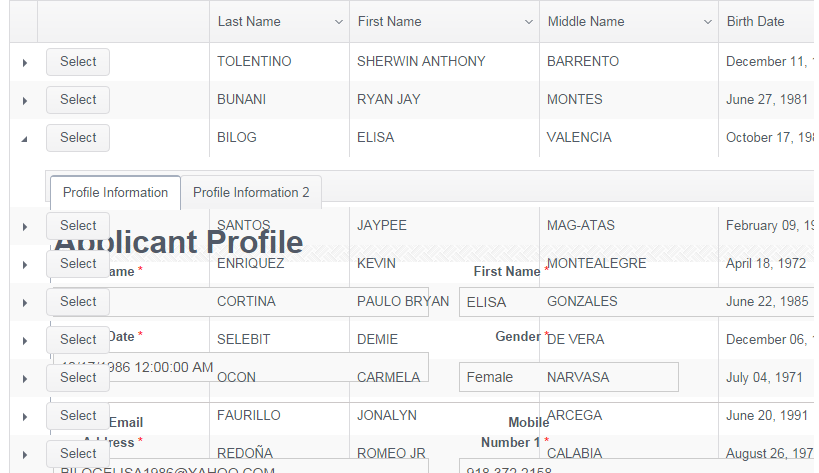Expand the BUNANI row details
Viewport: 819px width, 473px height.
24,100
